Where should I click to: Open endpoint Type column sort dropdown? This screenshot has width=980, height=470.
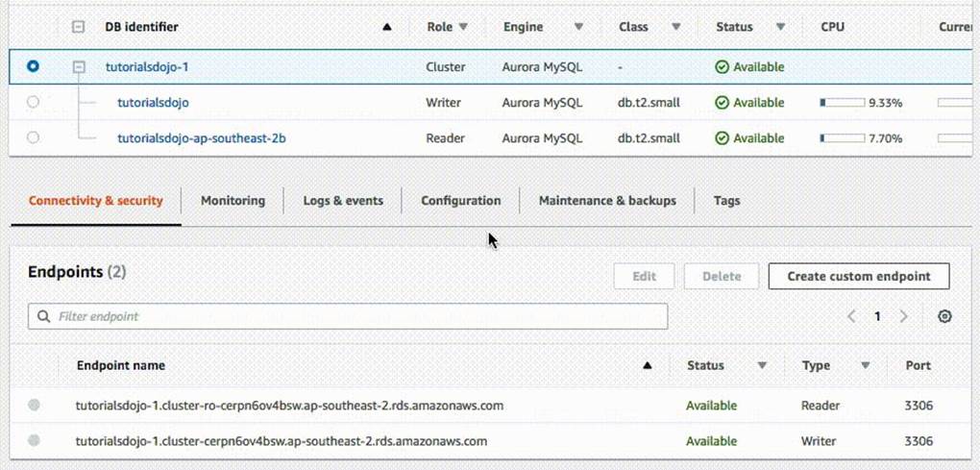865,365
